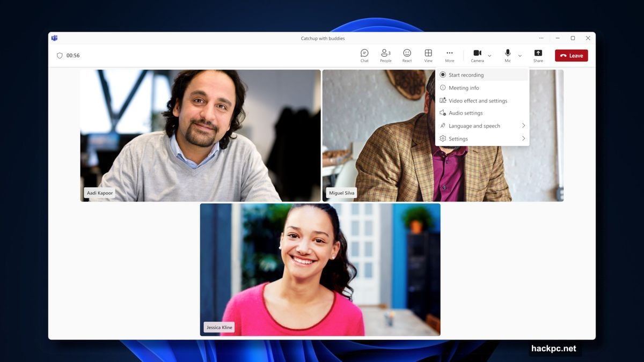The image size is (644, 362).
Task: Open Video effect and settings
Action: [478, 100]
